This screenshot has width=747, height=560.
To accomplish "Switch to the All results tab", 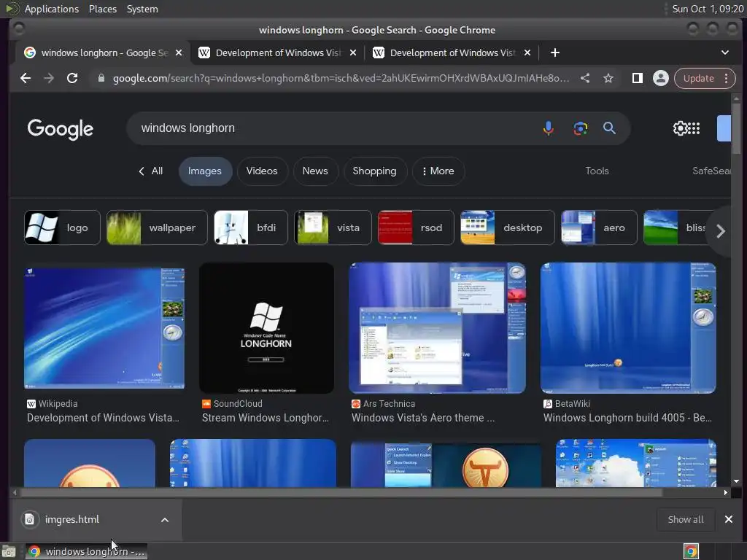I will pos(150,171).
